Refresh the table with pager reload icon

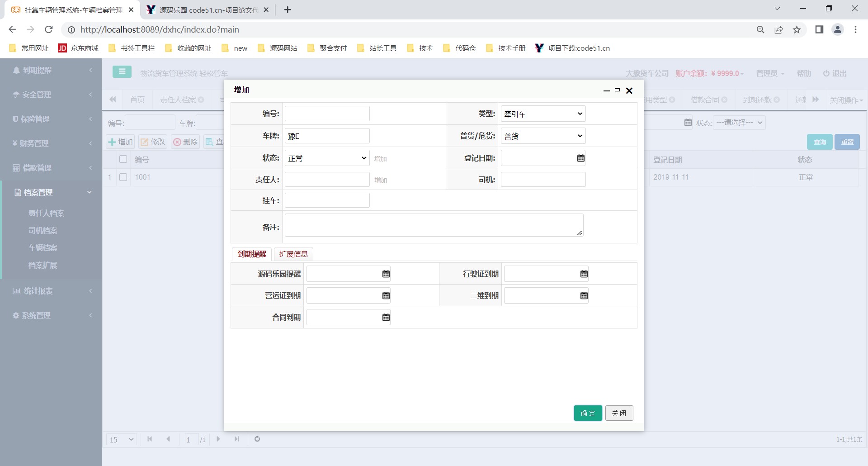pyautogui.click(x=257, y=439)
